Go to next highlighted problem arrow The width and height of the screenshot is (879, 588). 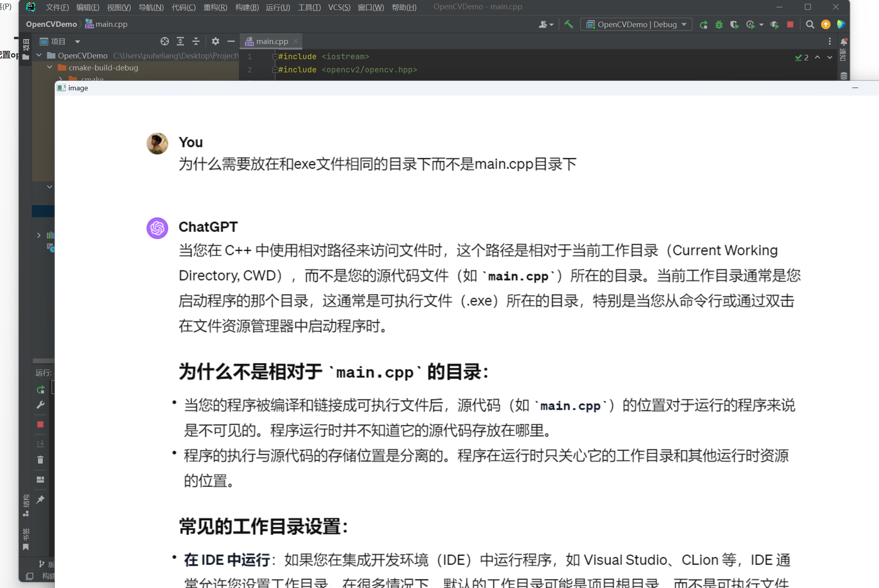pos(830,58)
